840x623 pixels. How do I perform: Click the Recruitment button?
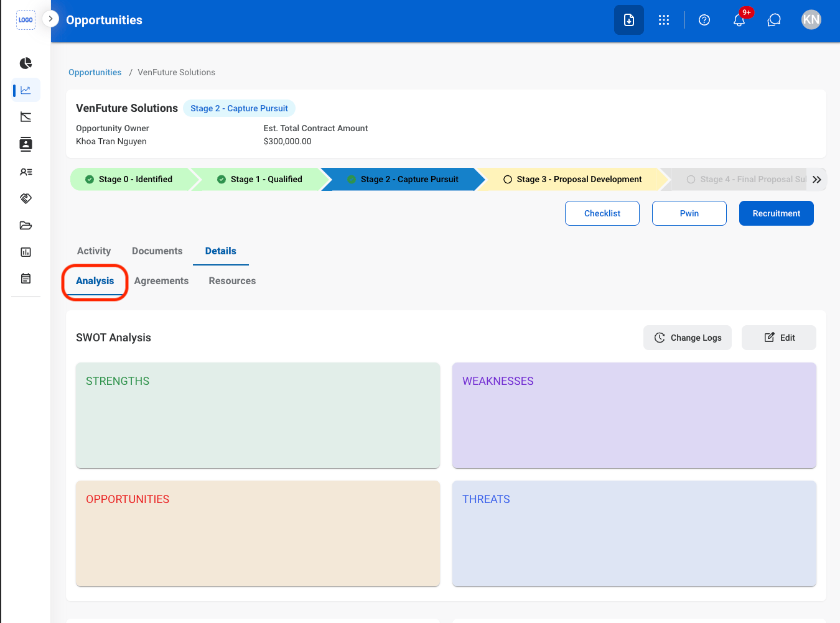coord(777,213)
